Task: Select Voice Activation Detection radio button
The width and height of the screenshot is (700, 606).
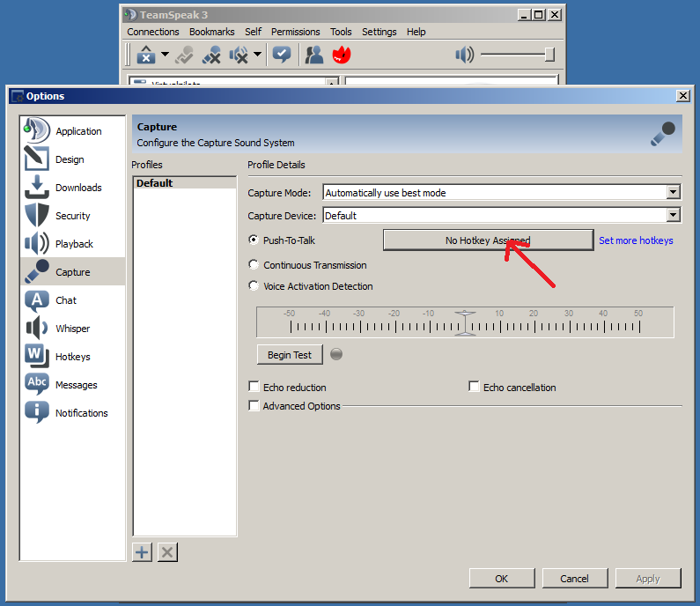Action: tap(254, 285)
